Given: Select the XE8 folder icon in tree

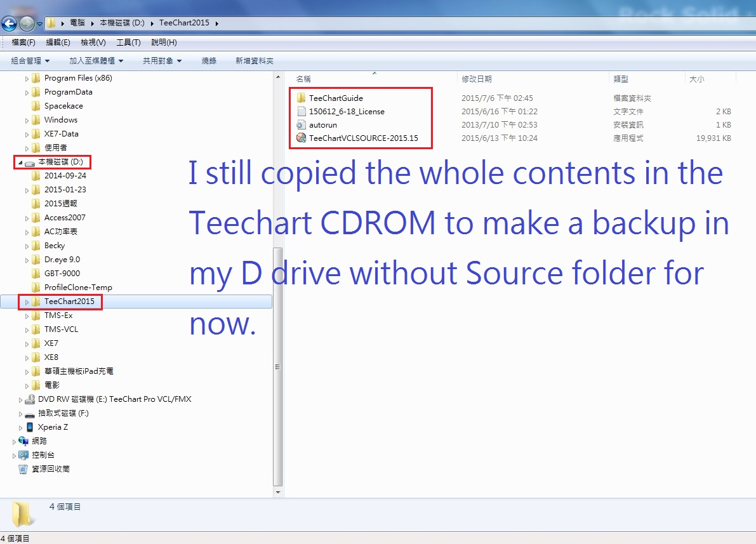Looking at the screenshot, I should coord(36,358).
